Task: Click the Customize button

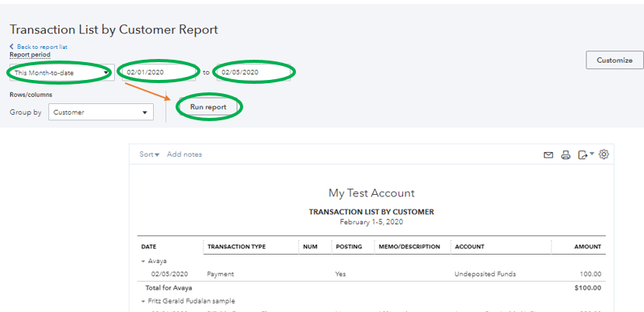Action: pos(614,60)
